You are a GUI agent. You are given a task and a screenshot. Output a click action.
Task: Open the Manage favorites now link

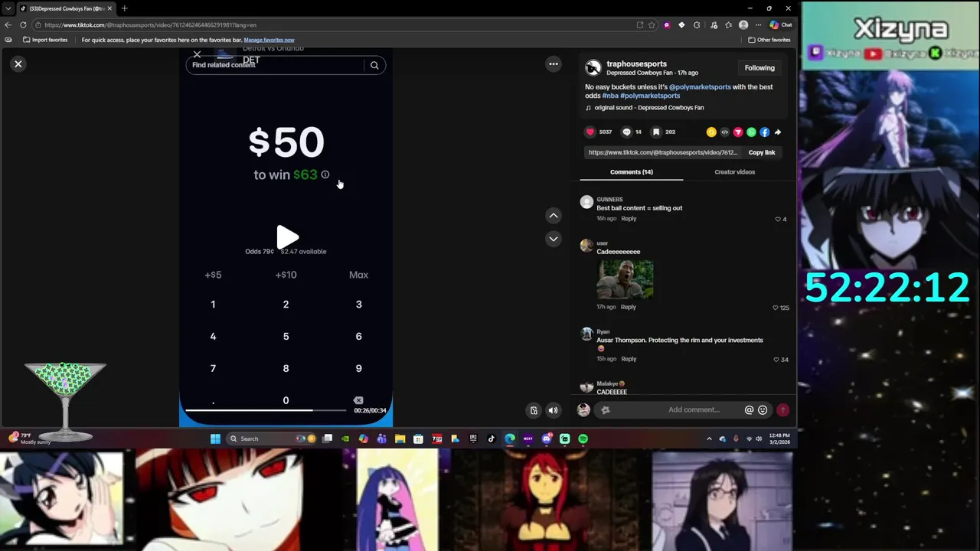coord(269,40)
